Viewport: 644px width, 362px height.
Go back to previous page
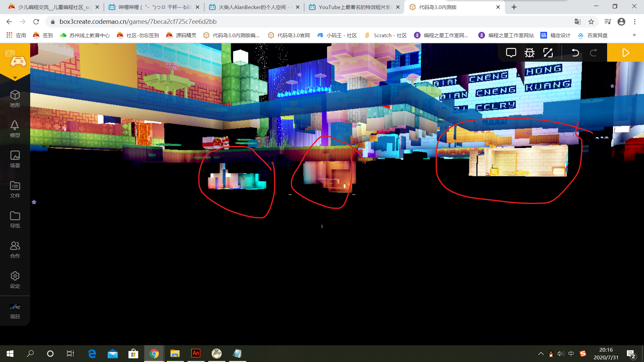pyautogui.click(x=9, y=22)
